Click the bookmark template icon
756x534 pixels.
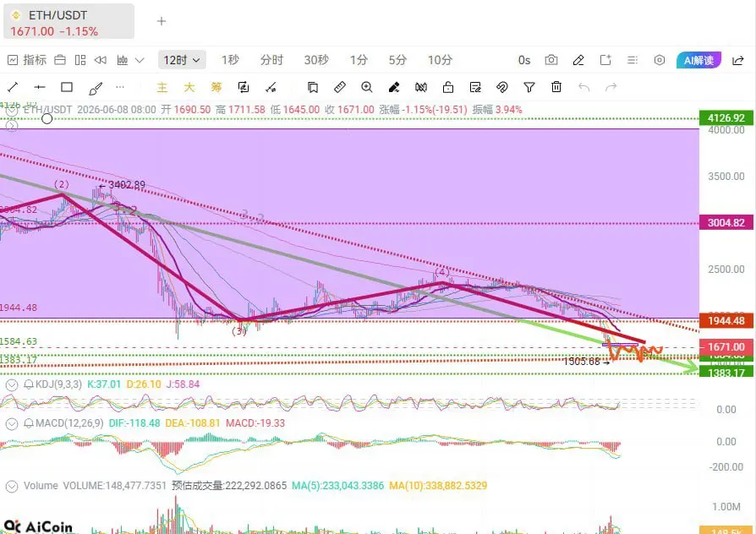point(312,87)
